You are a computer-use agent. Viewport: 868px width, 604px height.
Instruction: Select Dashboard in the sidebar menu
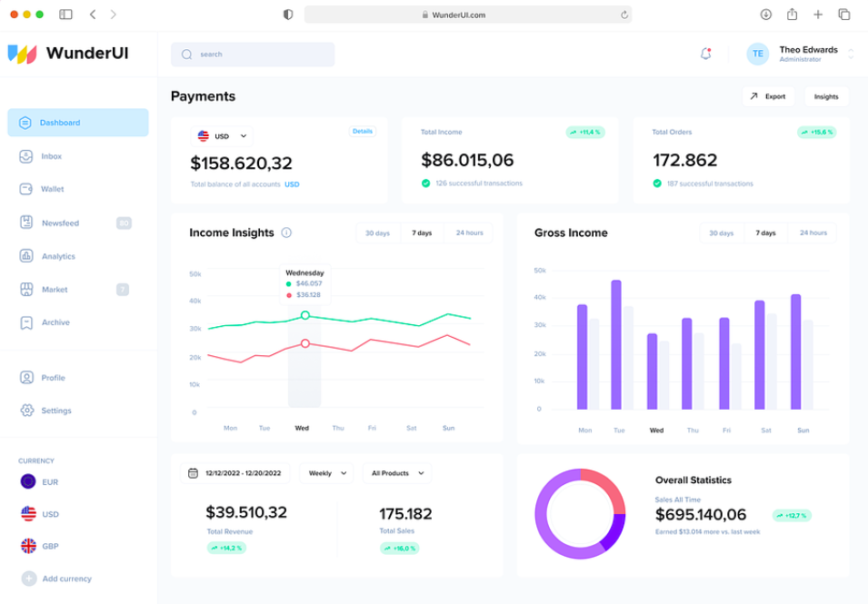click(77, 123)
